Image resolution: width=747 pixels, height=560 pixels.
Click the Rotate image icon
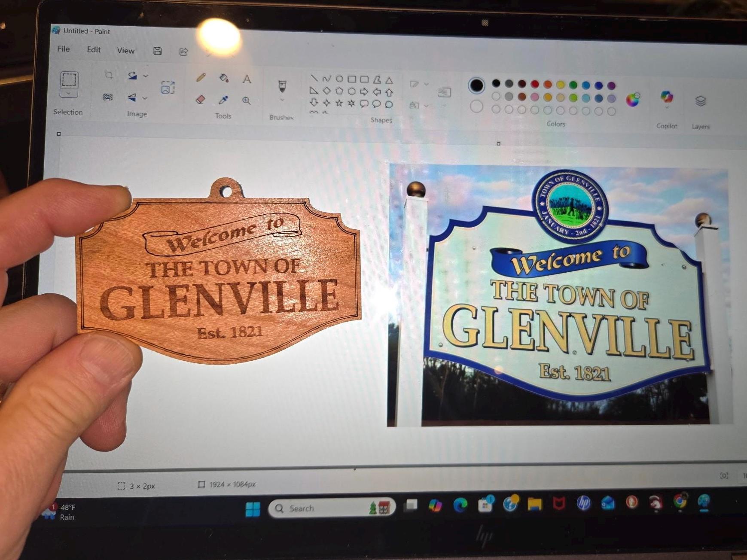click(x=133, y=76)
